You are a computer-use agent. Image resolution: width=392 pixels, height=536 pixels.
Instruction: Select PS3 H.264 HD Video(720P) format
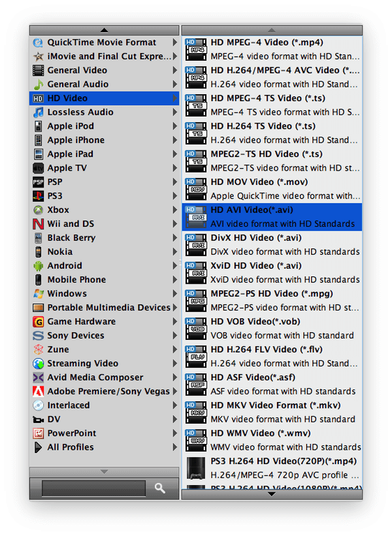272,468
